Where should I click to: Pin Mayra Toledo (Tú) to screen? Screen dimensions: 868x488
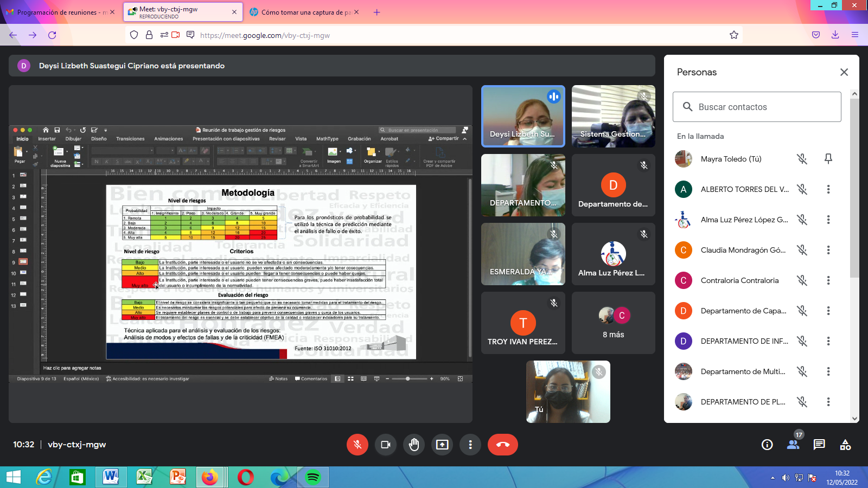(x=828, y=159)
